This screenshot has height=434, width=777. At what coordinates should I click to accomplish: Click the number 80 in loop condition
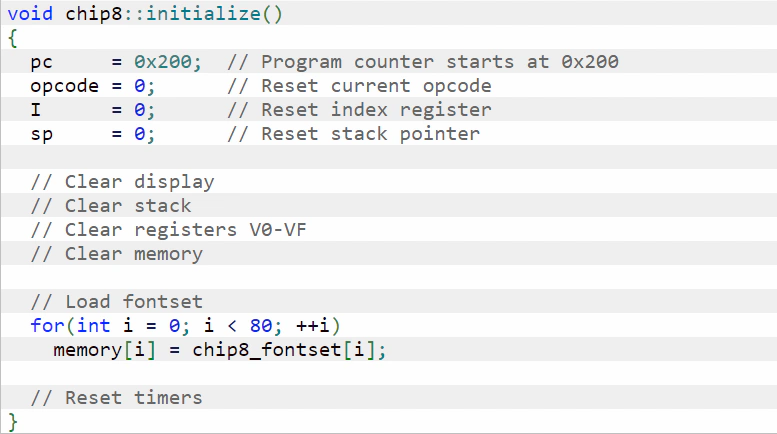pyautogui.click(x=261, y=326)
